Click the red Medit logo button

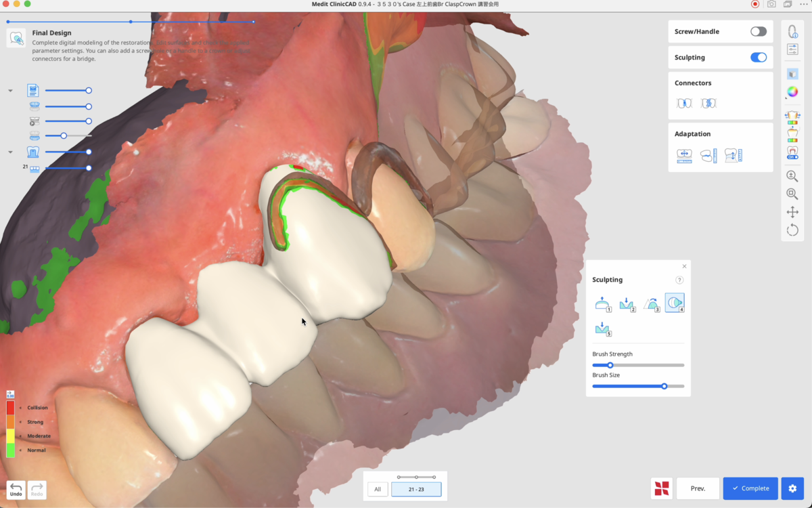pos(662,488)
